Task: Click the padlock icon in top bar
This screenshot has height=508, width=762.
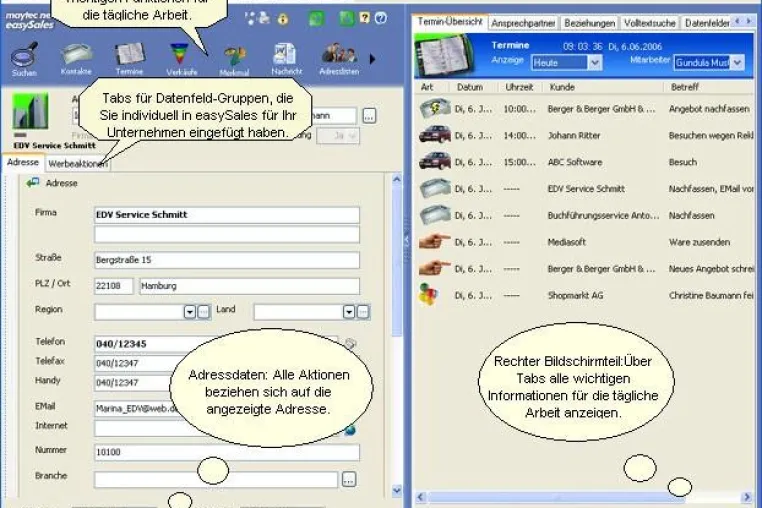Action: pos(283,19)
